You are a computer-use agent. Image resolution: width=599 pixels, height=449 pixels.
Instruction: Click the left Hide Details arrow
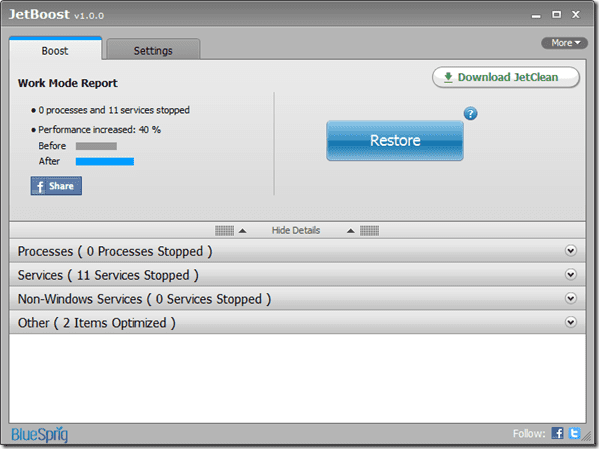(242, 231)
